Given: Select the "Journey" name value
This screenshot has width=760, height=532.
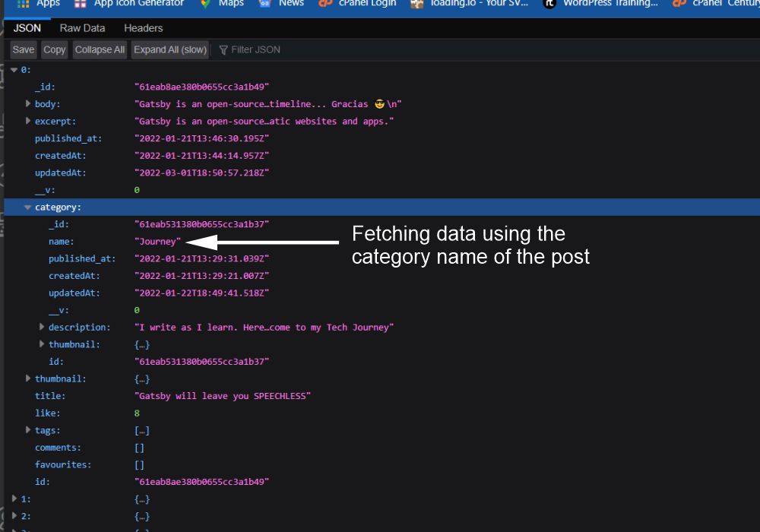Looking at the screenshot, I should pos(157,241).
